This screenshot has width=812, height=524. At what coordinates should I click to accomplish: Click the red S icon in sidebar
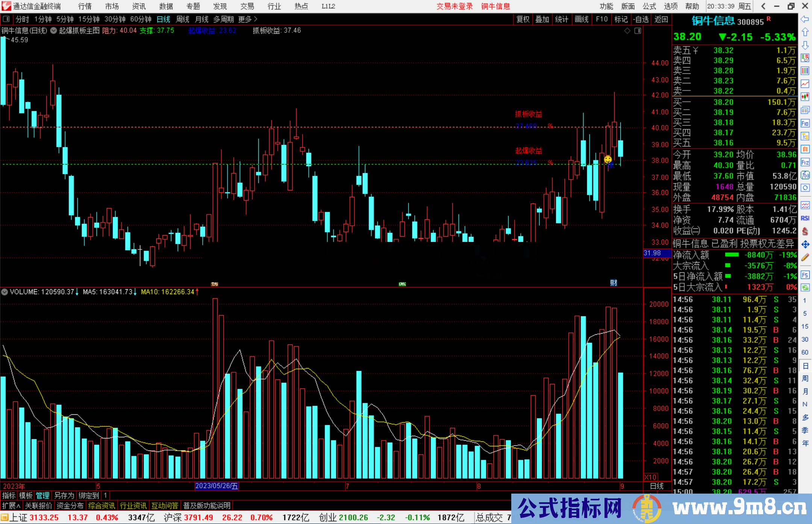(805, 231)
